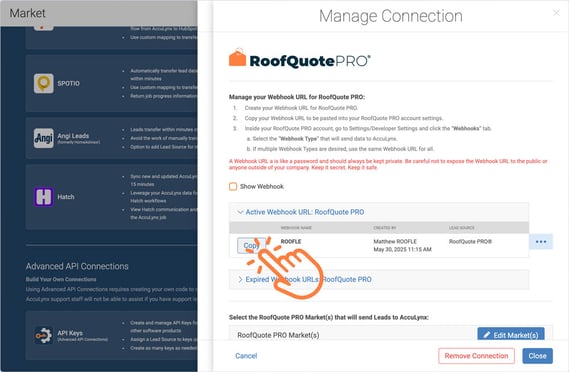The height and width of the screenshot is (372, 569).
Task: Click the Cancel link
Action: point(246,356)
